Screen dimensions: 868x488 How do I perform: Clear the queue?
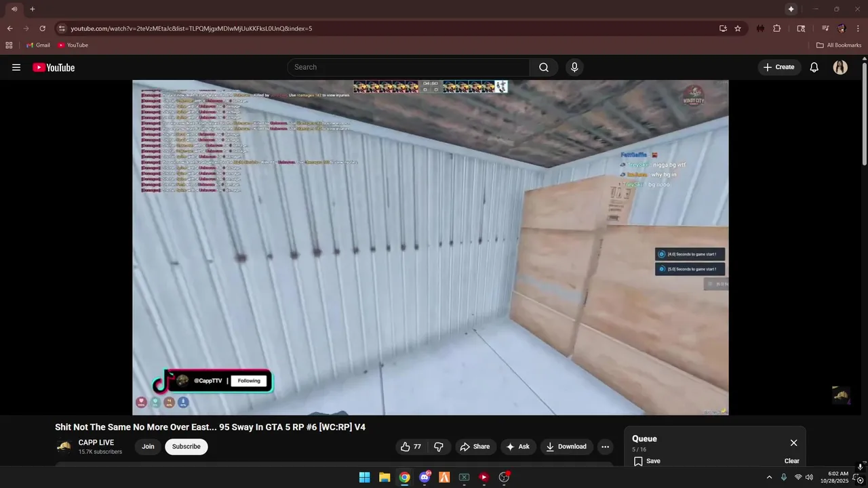792,461
